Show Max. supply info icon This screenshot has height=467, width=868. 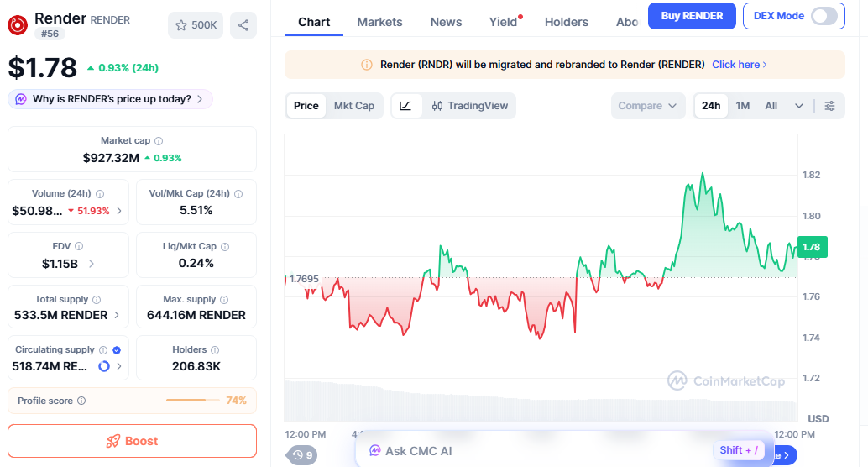click(x=224, y=300)
